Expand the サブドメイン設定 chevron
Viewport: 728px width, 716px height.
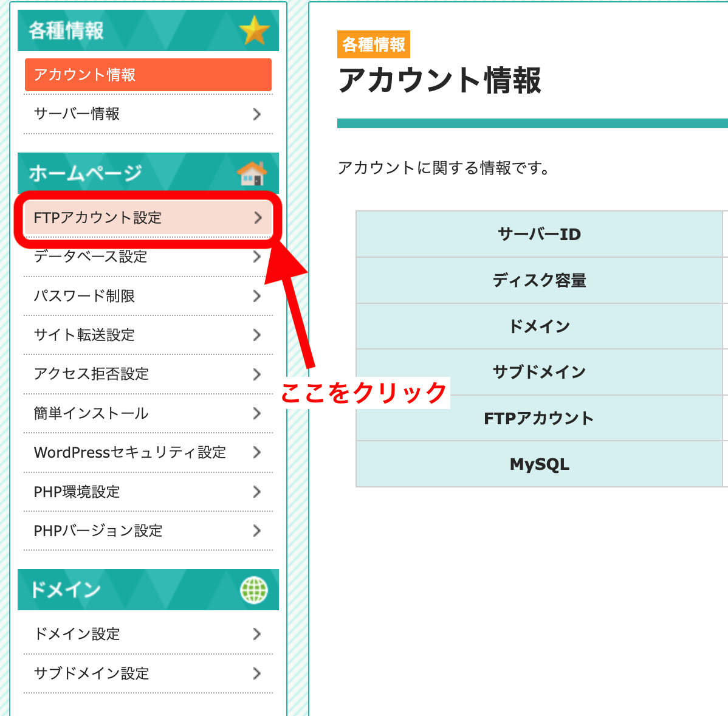256,673
